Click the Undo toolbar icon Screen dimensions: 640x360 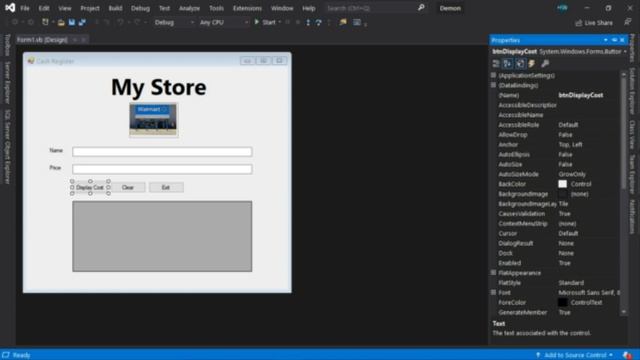point(120,22)
